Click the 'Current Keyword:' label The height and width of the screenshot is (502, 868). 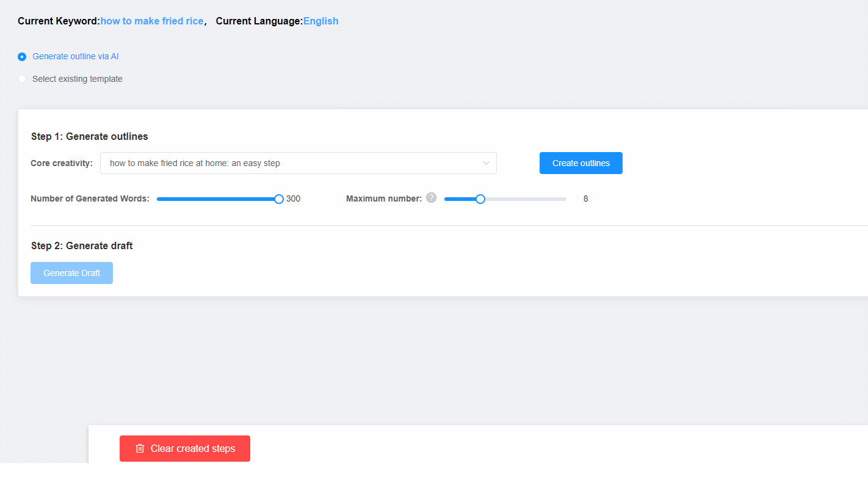59,21
